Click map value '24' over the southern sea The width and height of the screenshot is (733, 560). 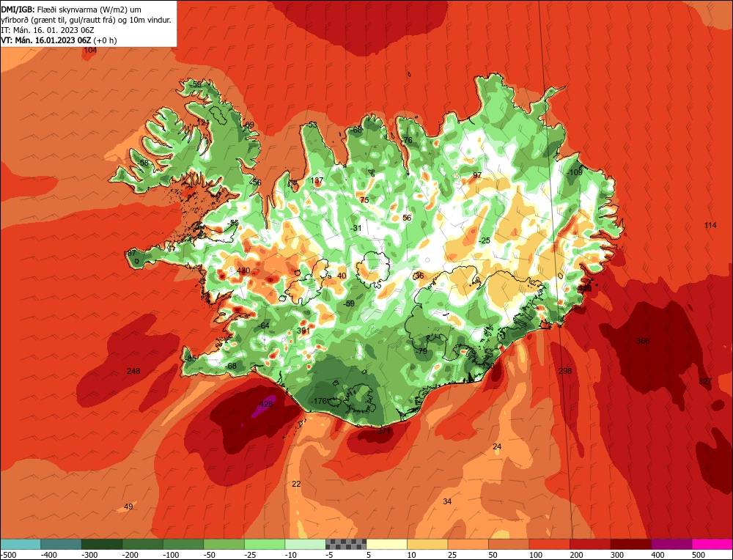pyautogui.click(x=497, y=447)
